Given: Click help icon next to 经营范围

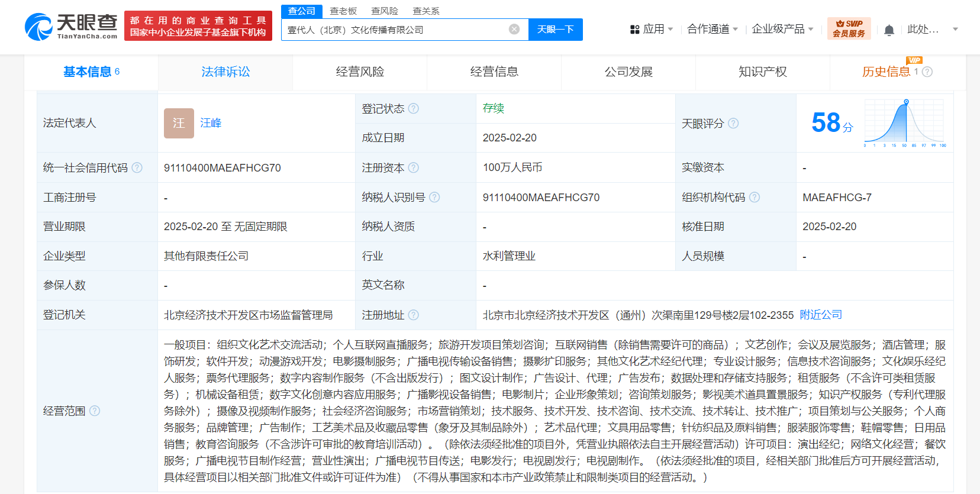Looking at the screenshot, I should click(95, 411).
